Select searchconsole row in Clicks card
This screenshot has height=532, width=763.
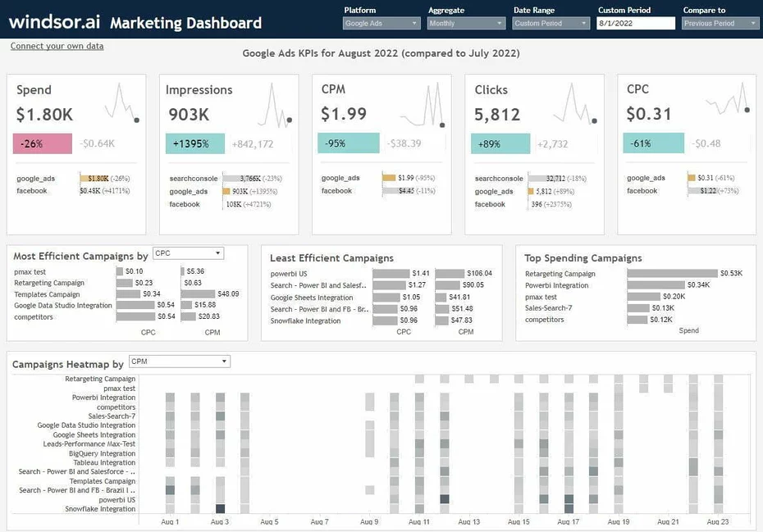click(532, 179)
